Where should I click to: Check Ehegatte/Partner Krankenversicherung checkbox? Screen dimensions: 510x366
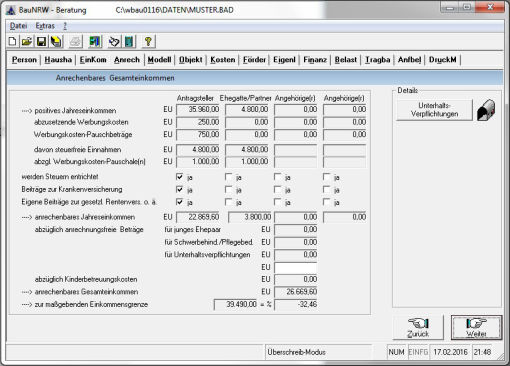(229, 189)
